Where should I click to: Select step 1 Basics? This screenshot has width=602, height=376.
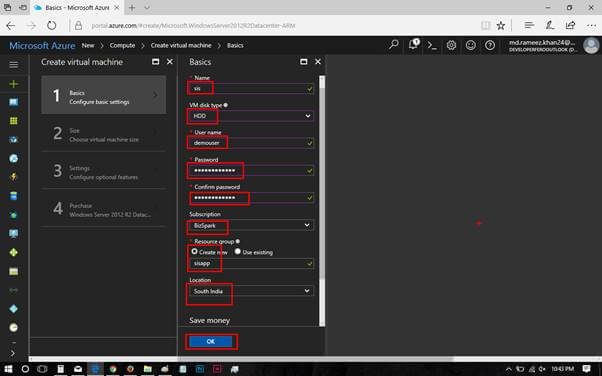point(104,95)
